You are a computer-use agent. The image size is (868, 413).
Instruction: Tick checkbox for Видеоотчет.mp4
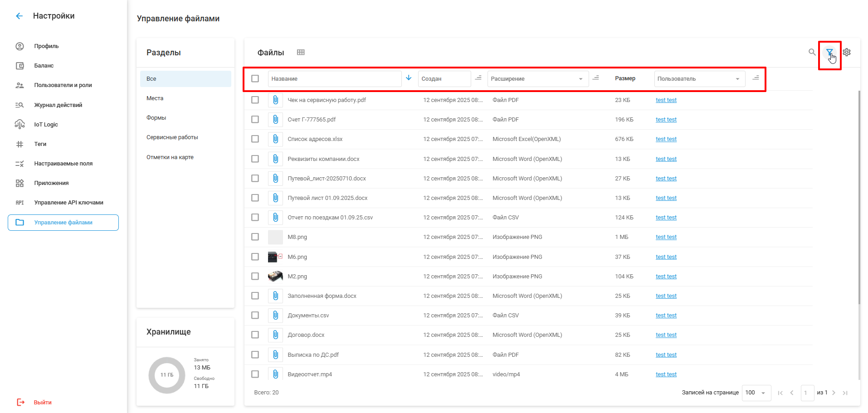click(x=255, y=374)
